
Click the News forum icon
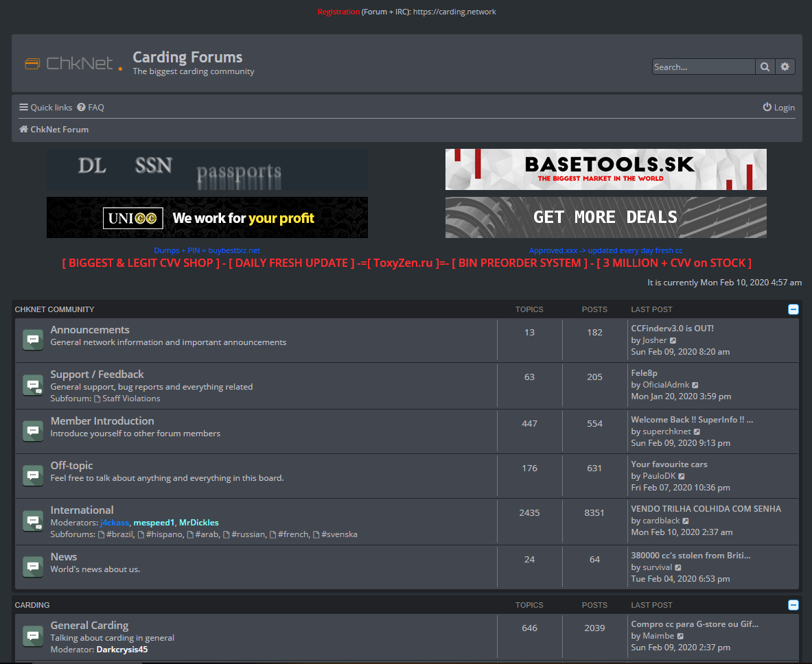pyautogui.click(x=33, y=567)
